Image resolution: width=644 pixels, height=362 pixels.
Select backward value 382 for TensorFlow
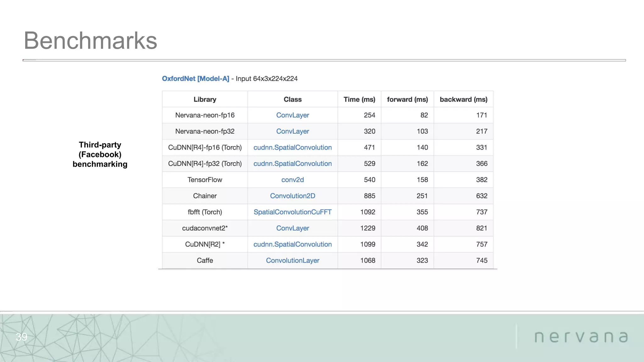pos(482,180)
